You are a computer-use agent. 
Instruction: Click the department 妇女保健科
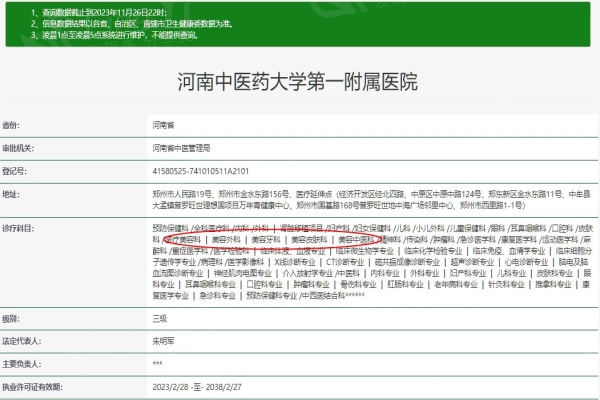click(x=373, y=229)
